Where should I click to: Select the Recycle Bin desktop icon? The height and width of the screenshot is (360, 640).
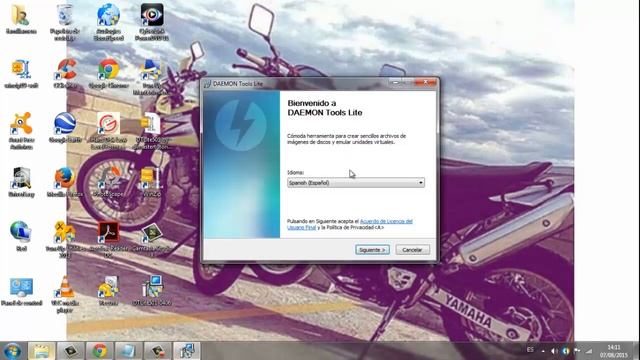point(64,21)
